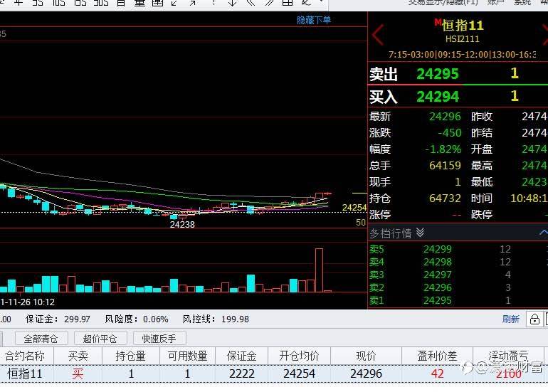Click the 24296 current price cell

tap(366, 374)
